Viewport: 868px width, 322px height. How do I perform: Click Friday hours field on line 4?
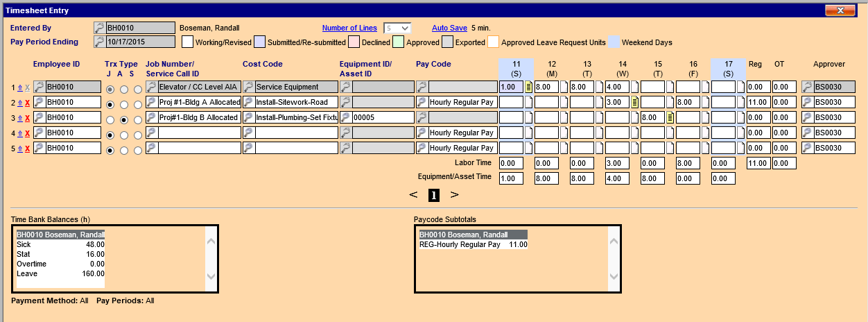687,133
